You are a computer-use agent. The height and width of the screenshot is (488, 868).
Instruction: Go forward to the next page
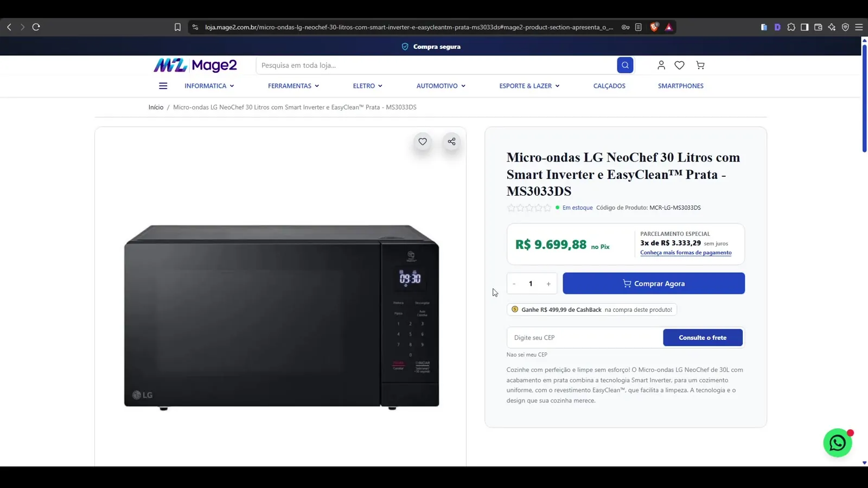22,27
